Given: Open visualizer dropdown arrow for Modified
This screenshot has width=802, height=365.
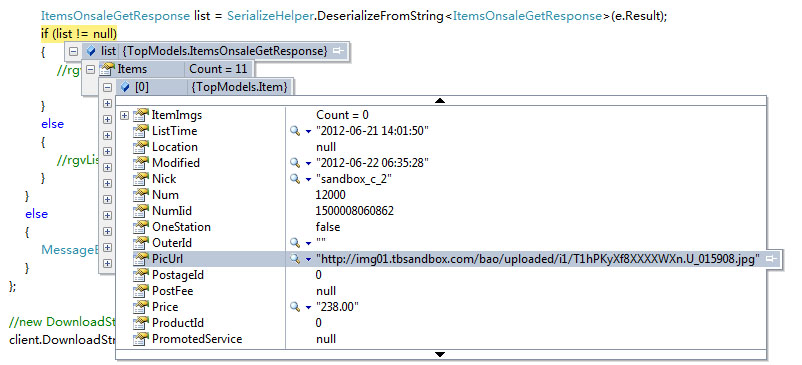Looking at the screenshot, I should pos(308,164).
